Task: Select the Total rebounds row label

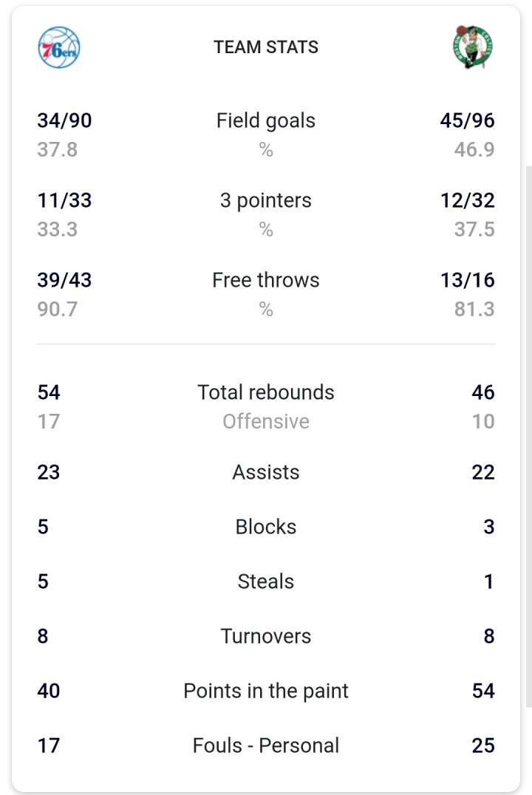Action: 266,392
